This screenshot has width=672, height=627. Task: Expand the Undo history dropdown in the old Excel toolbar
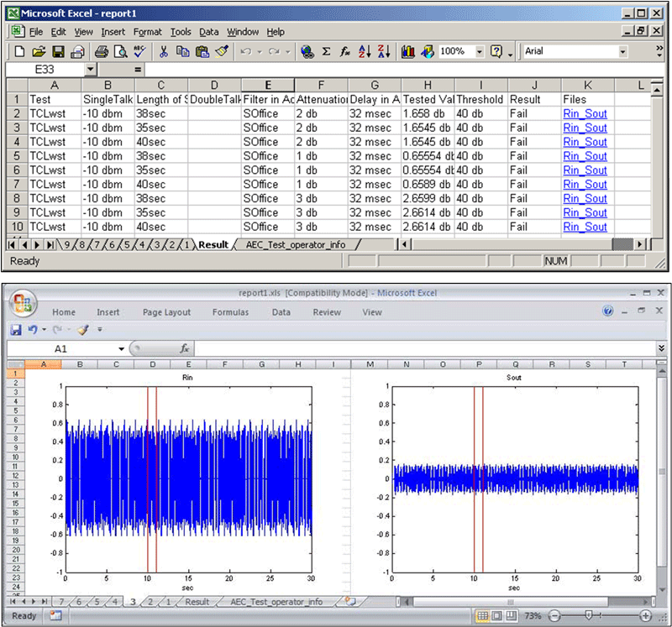pyautogui.click(x=260, y=52)
